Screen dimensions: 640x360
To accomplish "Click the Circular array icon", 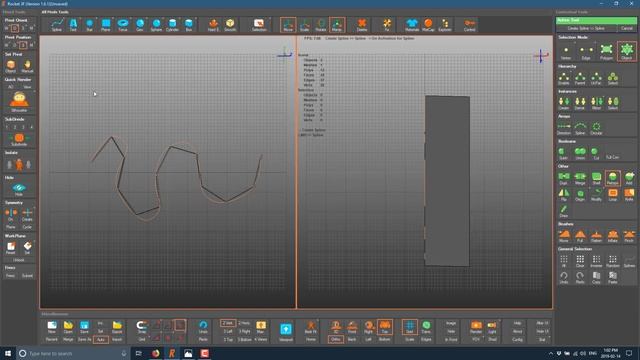I will click(596, 128).
